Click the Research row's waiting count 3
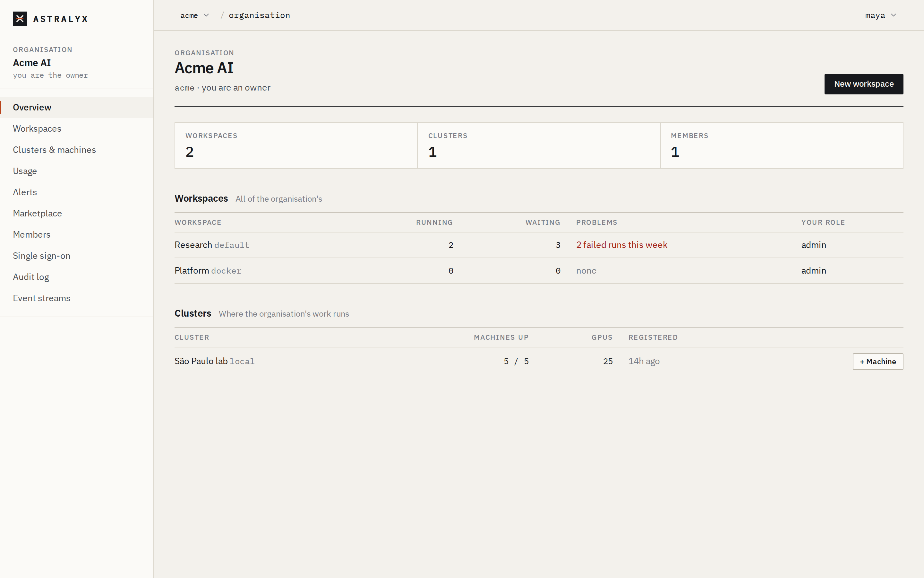The image size is (924, 578). coord(558,245)
